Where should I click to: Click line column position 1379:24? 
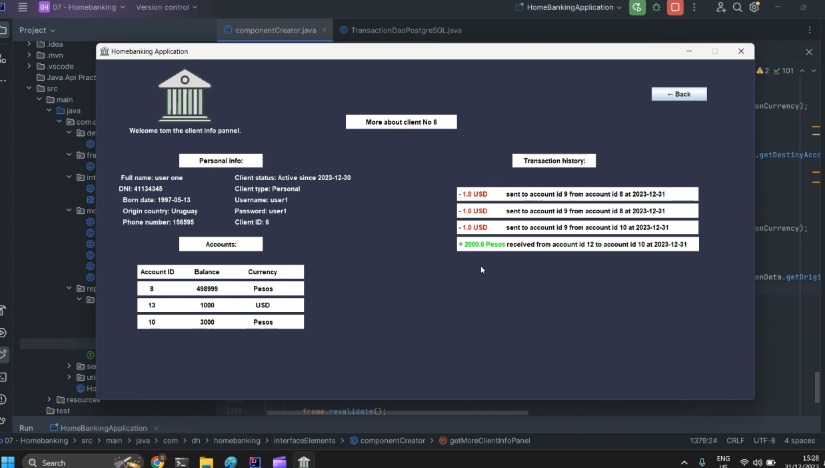pos(703,441)
